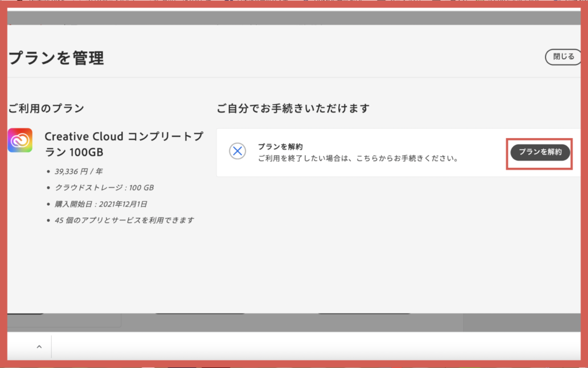Click the ご自分でお手続きいただけます heading
588x368 pixels.
293,109
